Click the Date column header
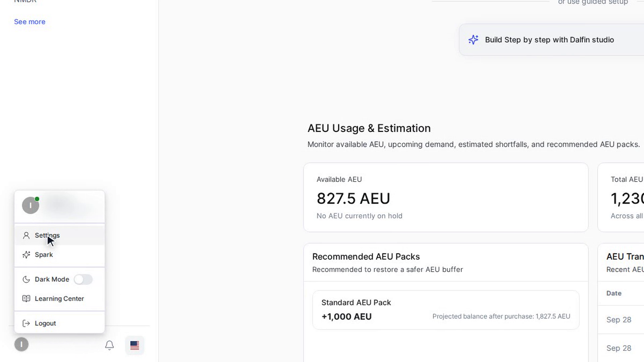 click(614, 293)
